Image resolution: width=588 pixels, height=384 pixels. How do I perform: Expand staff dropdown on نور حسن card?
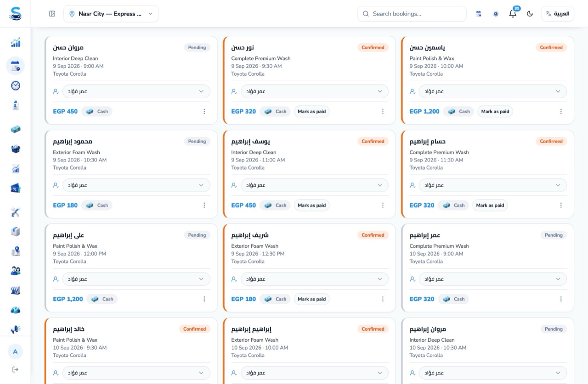[x=315, y=91]
